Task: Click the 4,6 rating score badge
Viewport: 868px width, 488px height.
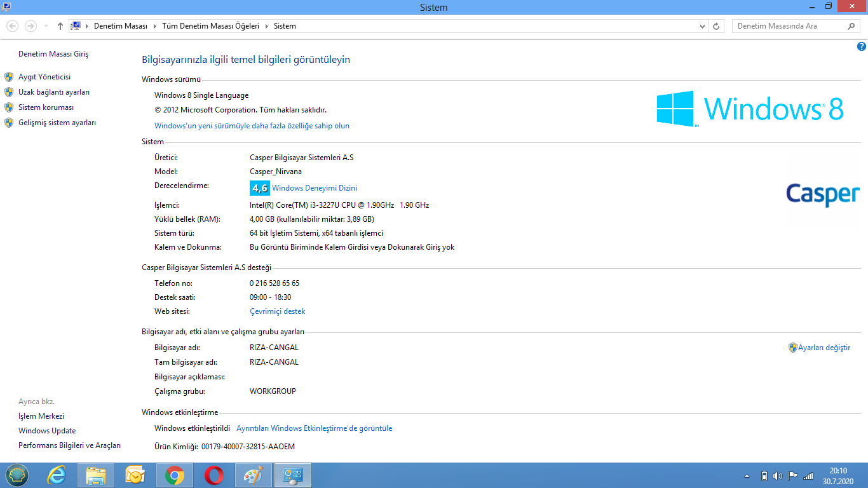Action: point(259,188)
